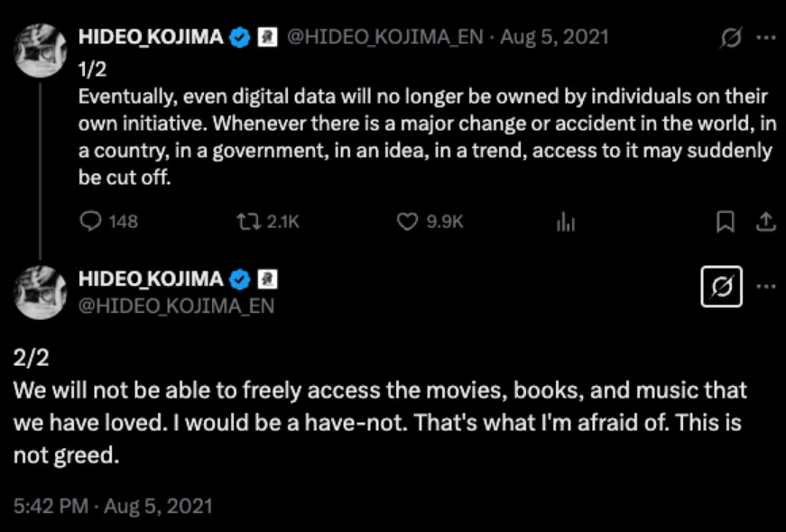Click the 5:42 PM · Aug 5, 2021 timestamp

tap(113, 506)
